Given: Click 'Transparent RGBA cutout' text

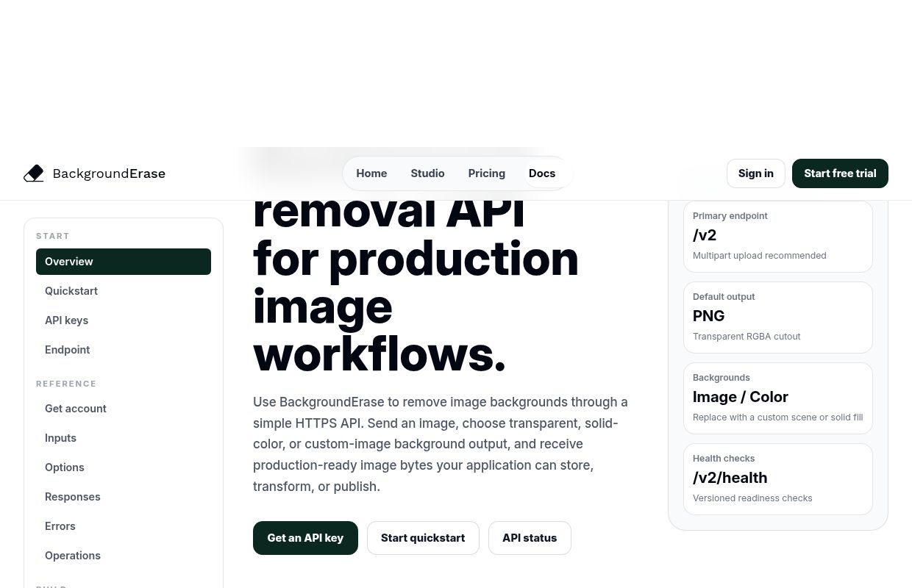Looking at the screenshot, I should 747,337.
